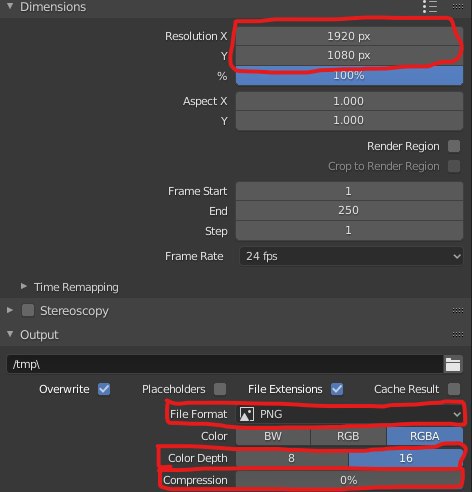Open the Dimensions presets list icon
This screenshot has height=492, width=472.
430,6
